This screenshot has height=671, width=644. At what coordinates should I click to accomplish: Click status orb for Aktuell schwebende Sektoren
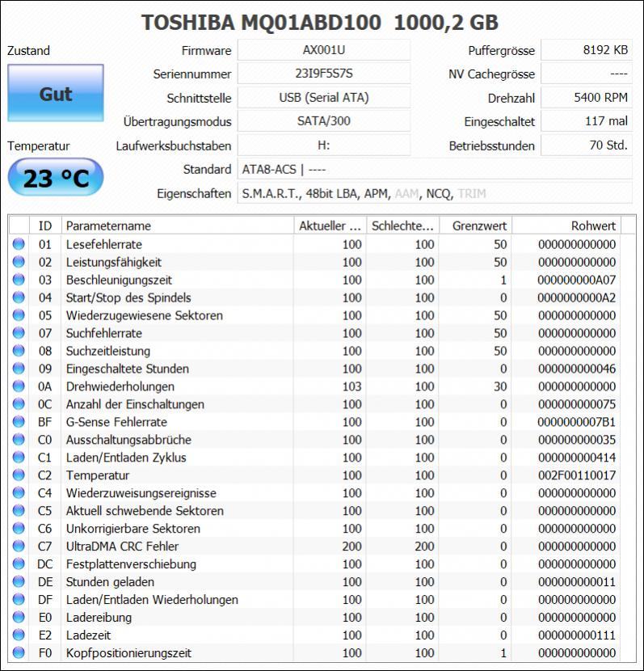[19, 510]
